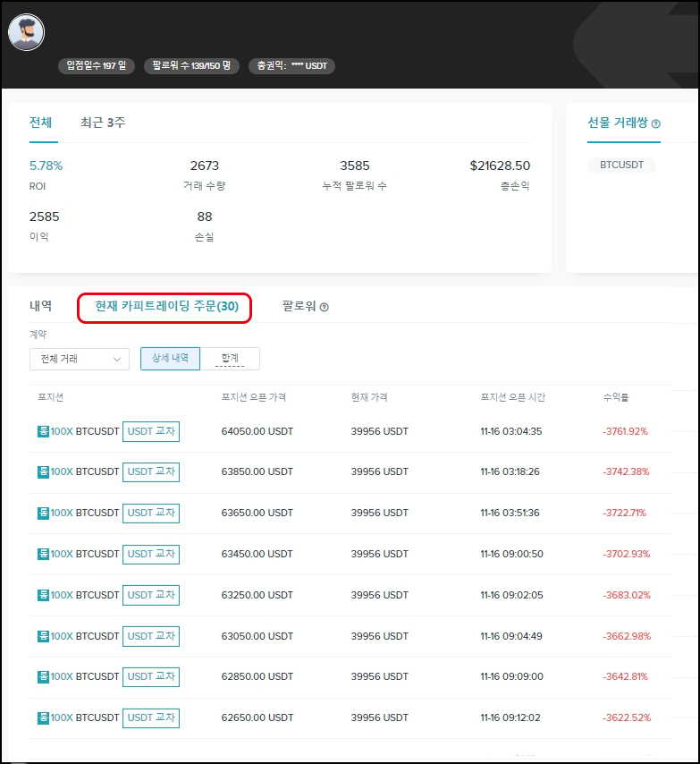Click open time 11-16 09:00:50
The width and height of the screenshot is (700, 764).
tap(511, 554)
